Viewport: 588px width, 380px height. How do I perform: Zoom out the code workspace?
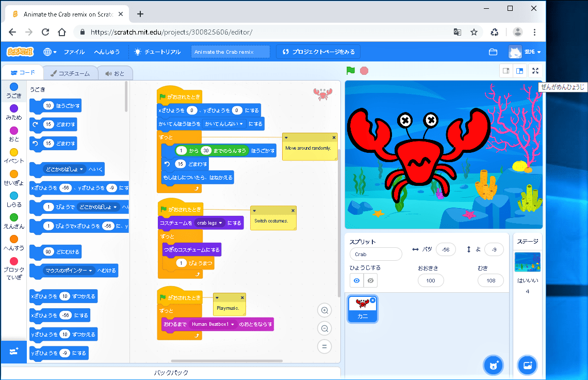coord(325,328)
